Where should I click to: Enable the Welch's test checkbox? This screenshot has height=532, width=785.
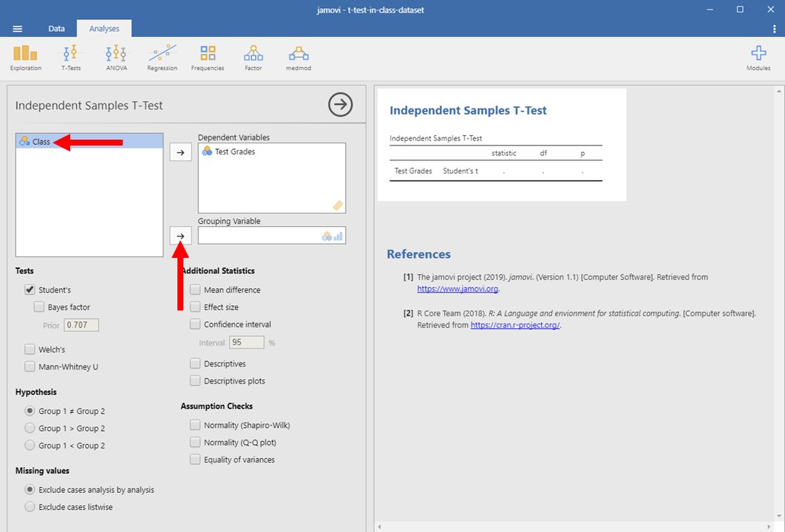(30, 349)
